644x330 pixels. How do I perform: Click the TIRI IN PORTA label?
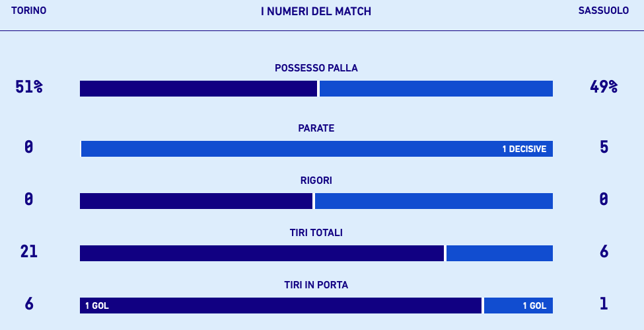(x=316, y=285)
